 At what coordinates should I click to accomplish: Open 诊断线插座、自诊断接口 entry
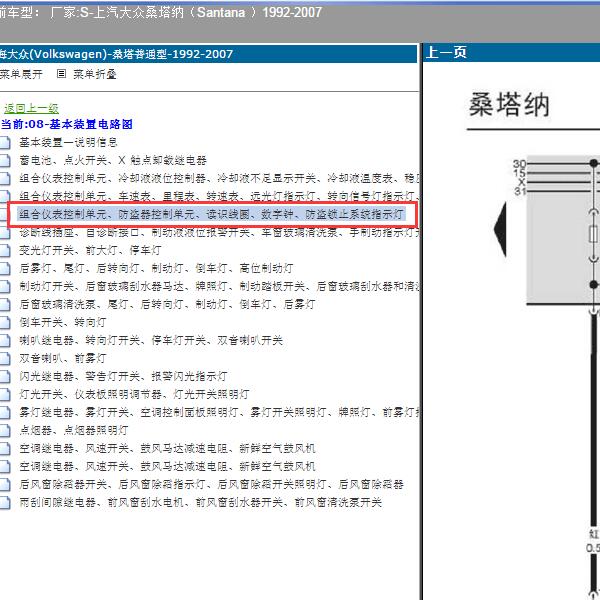(219, 232)
